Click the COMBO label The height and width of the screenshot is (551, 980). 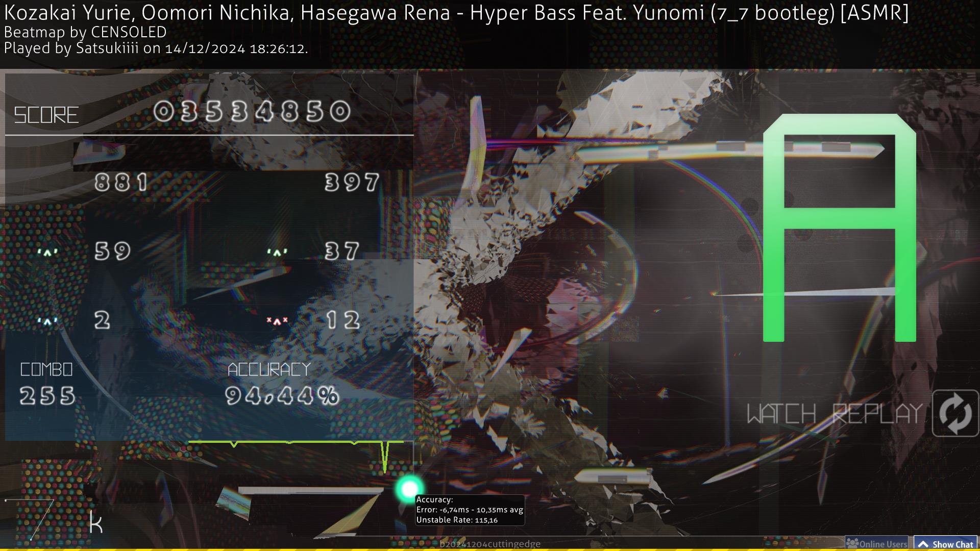click(x=46, y=369)
